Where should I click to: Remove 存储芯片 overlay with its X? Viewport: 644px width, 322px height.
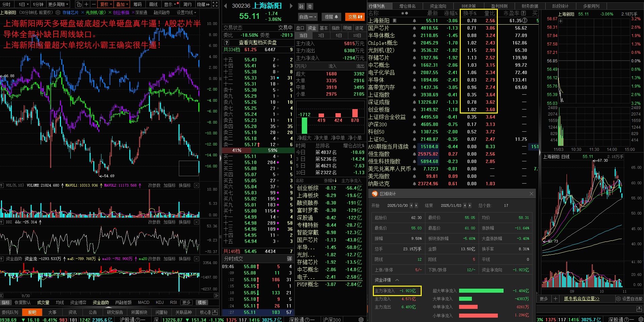pos(83,12)
